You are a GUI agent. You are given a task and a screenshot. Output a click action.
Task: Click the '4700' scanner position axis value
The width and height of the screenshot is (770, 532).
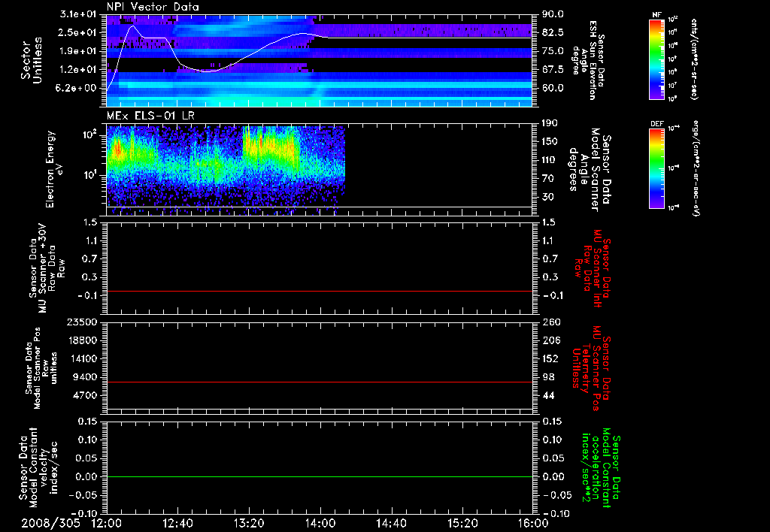(x=84, y=395)
